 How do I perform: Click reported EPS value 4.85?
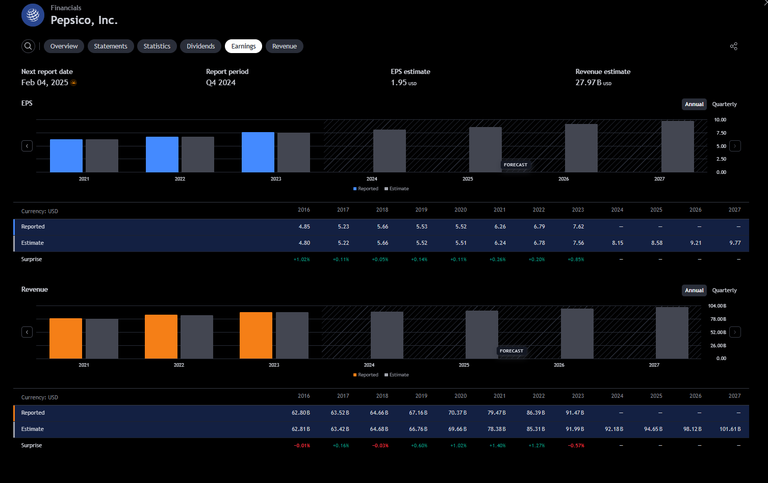coord(304,227)
